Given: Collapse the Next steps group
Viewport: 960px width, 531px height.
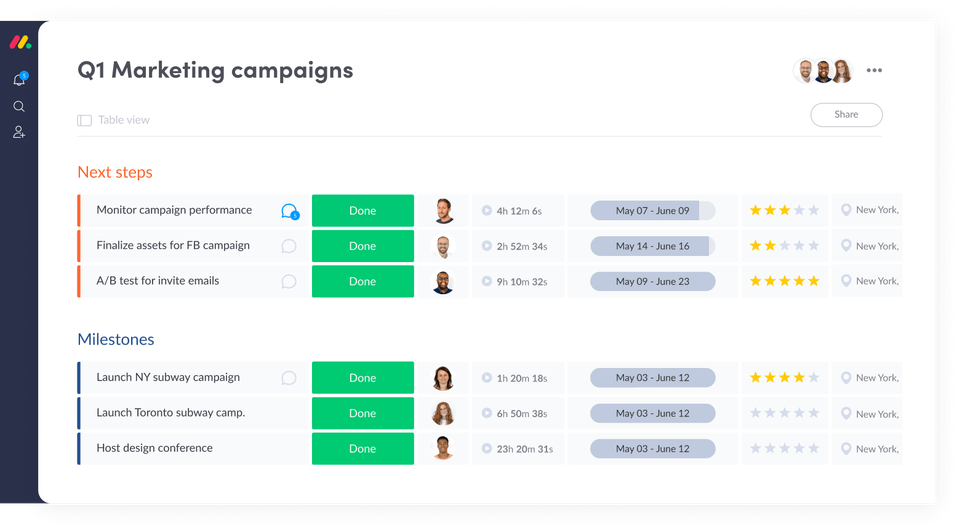Looking at the screenshot, I should [x=115, y=172].
